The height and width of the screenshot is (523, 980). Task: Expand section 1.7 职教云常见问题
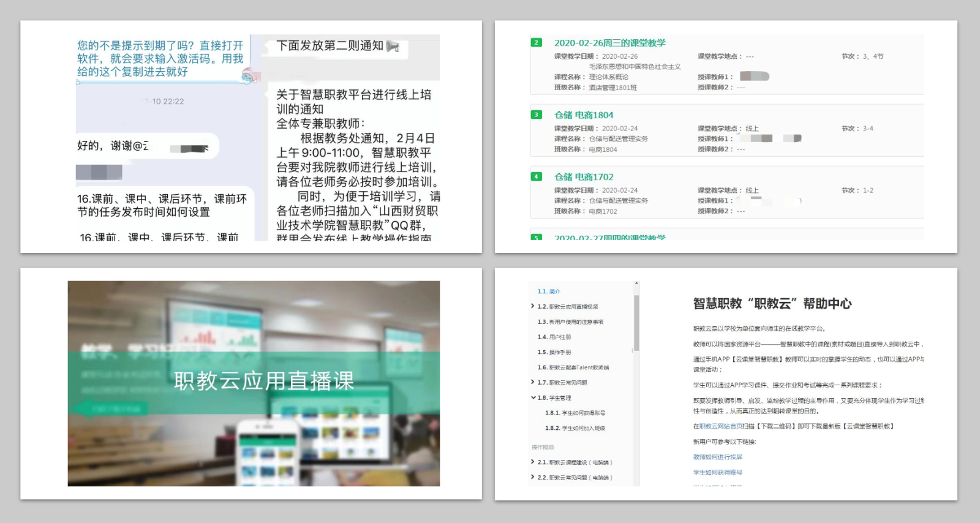(533, 382)
